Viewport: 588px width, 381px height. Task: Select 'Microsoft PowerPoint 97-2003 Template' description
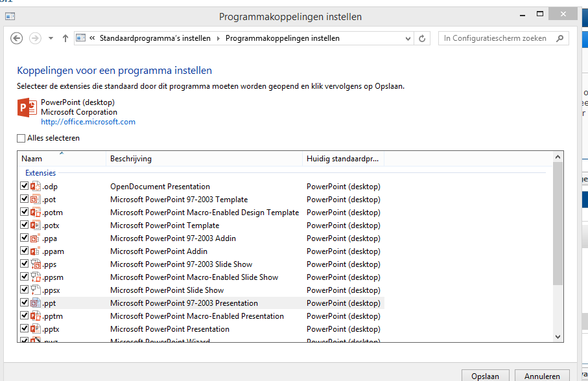tap(179, 200)
